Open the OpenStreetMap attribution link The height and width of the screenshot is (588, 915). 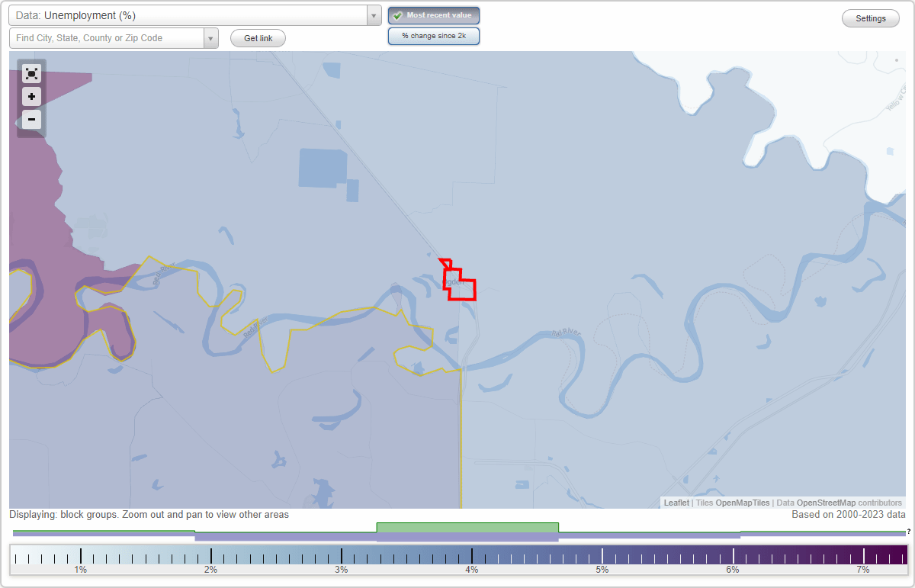click(x=826, y=503)
